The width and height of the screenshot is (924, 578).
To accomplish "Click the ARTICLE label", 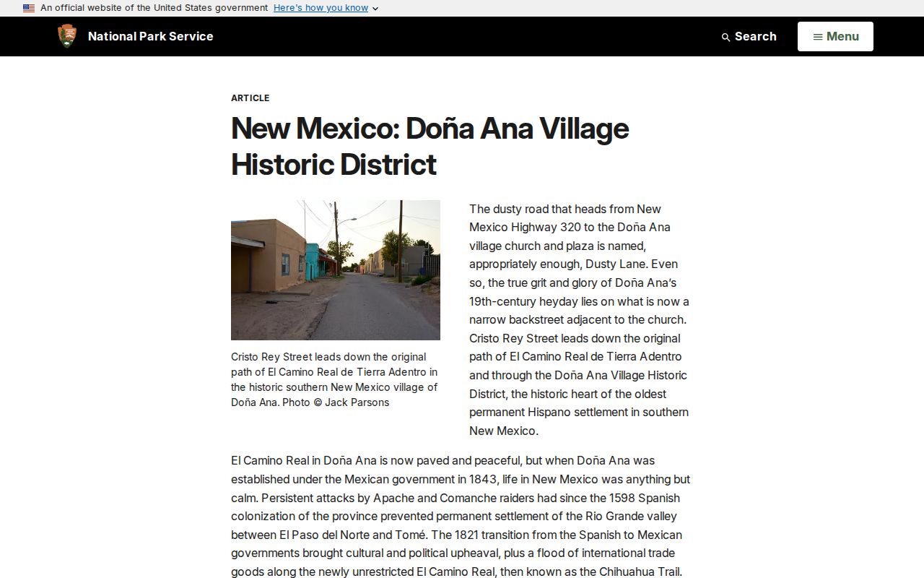I will pos(250,98).
